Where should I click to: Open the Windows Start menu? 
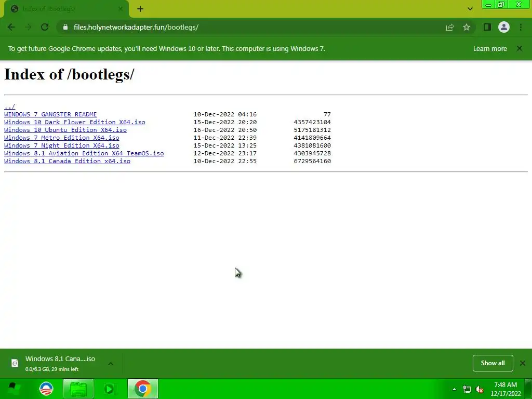coord(14,389)
